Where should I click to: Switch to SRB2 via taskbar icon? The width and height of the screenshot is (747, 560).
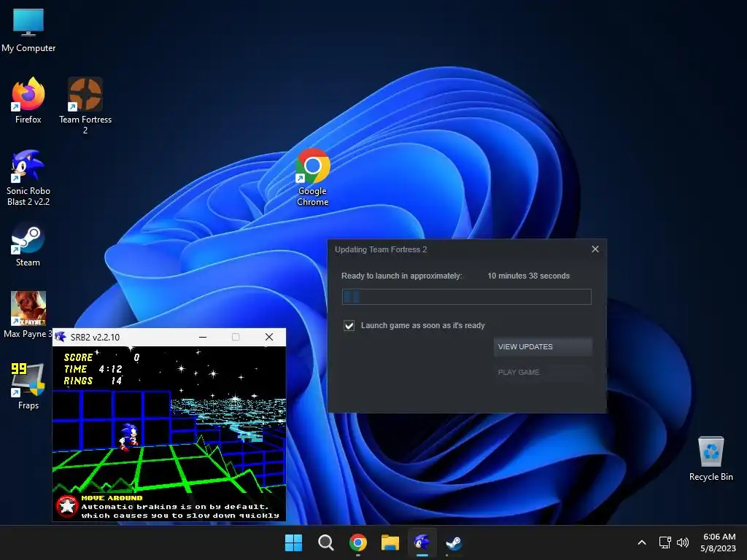click(422, 542)
